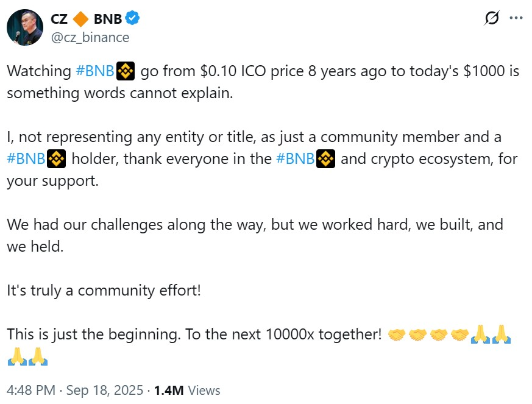Click the BNB logo emoji before "holder"
Screen dimensions: 532x404
(x=56, y=160)
